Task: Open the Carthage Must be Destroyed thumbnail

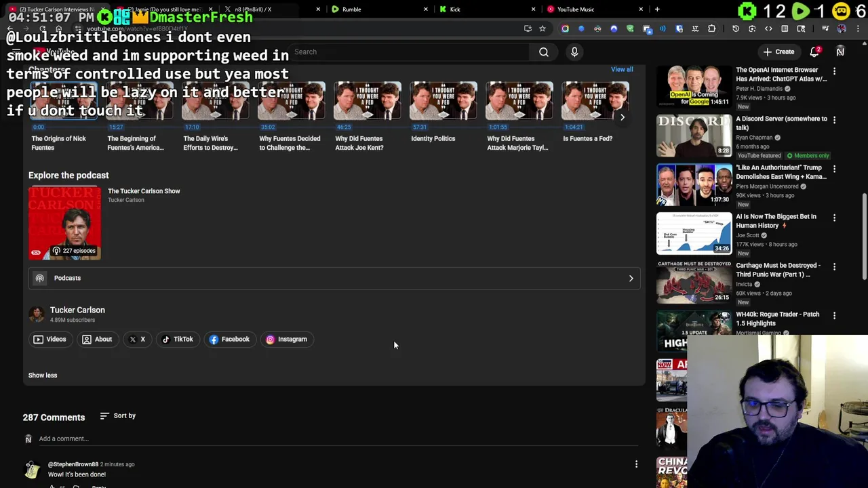Action: [694, 282]
